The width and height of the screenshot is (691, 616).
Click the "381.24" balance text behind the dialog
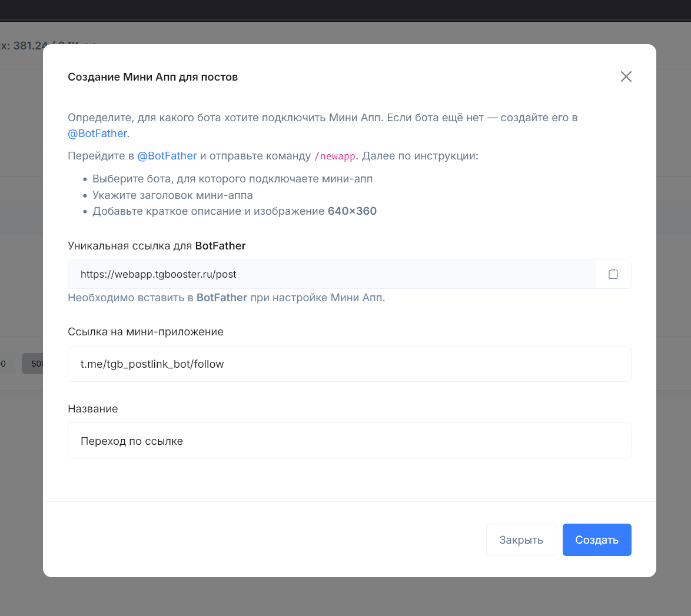click(x=28, y=45)
